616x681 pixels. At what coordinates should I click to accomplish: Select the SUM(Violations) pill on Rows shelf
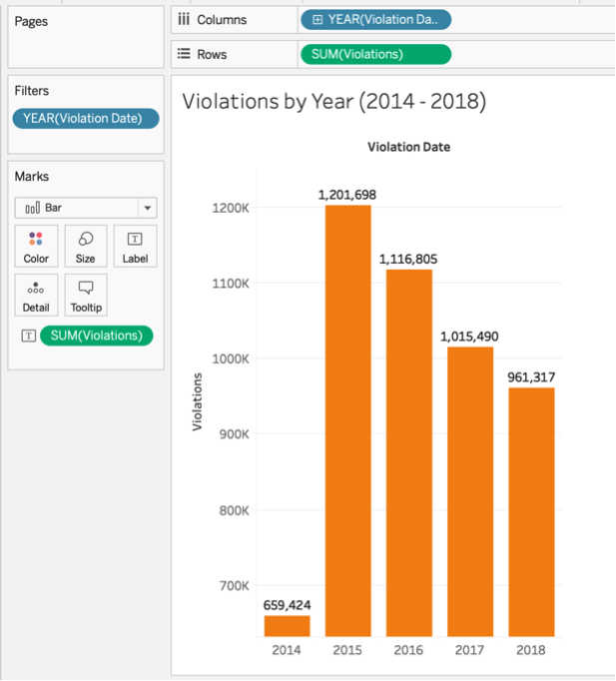click(x=374, y=54)
